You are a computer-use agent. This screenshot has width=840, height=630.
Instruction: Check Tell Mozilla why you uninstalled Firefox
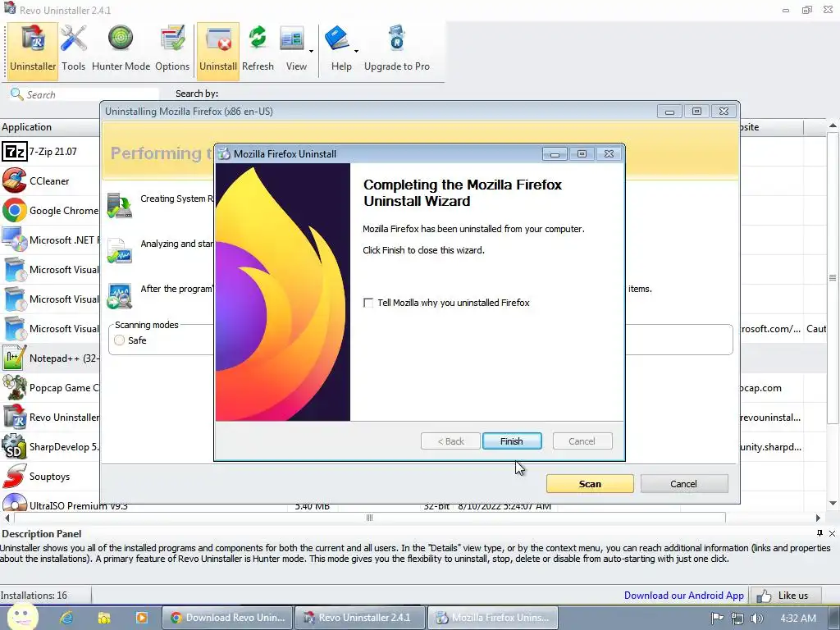coord(368,303)
